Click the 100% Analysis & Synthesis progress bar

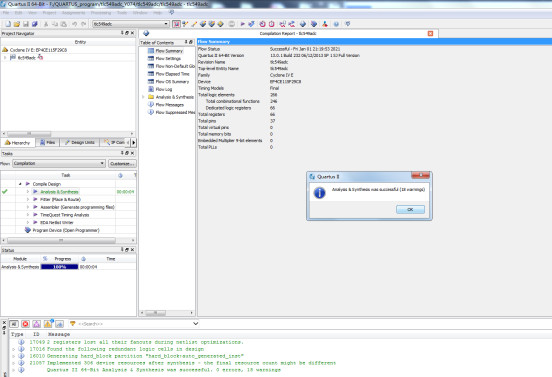click(x=59, y=267)
